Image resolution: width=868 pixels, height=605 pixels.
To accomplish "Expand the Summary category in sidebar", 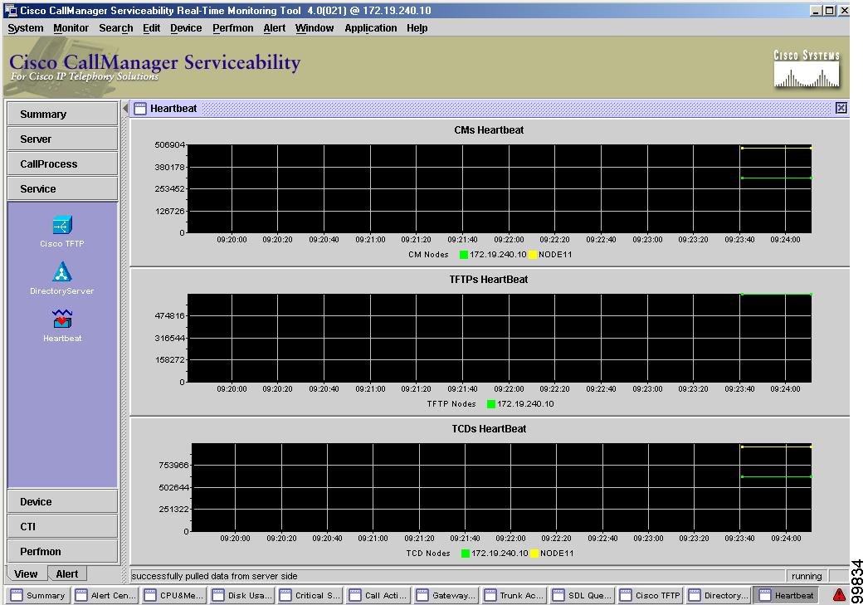I will coord(62,114).
